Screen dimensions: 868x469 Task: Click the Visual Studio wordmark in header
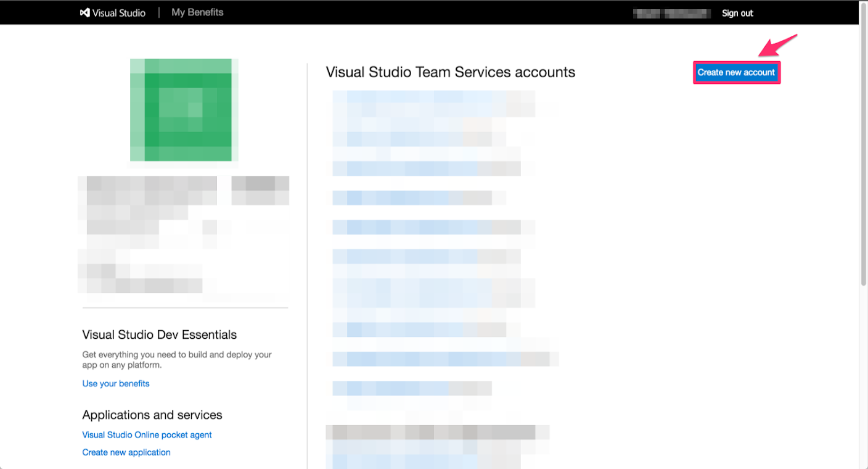[x=118, y=13]
